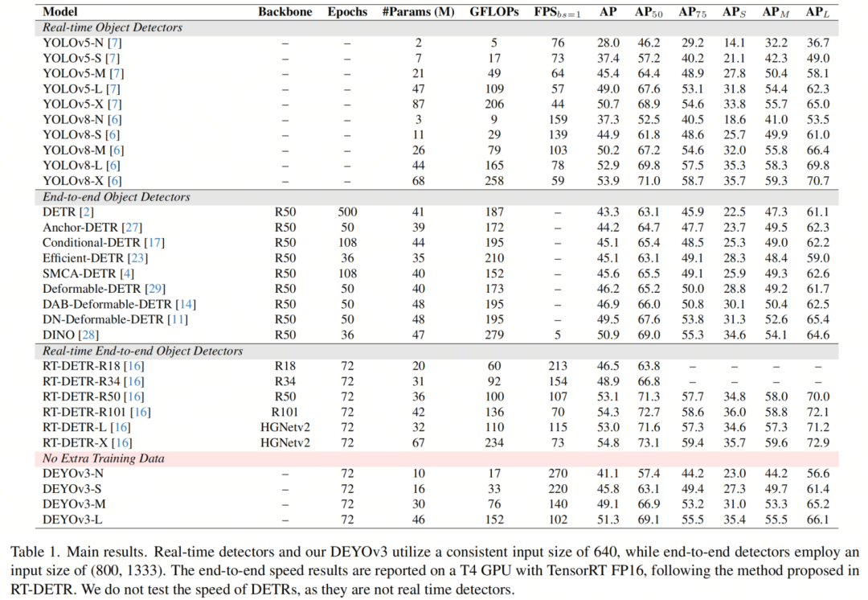Image resolution: width=868 pixels, height=600 pixels.
Task: Open citation [16] beside RT-DETR-R18
Action: pos(134,366)
